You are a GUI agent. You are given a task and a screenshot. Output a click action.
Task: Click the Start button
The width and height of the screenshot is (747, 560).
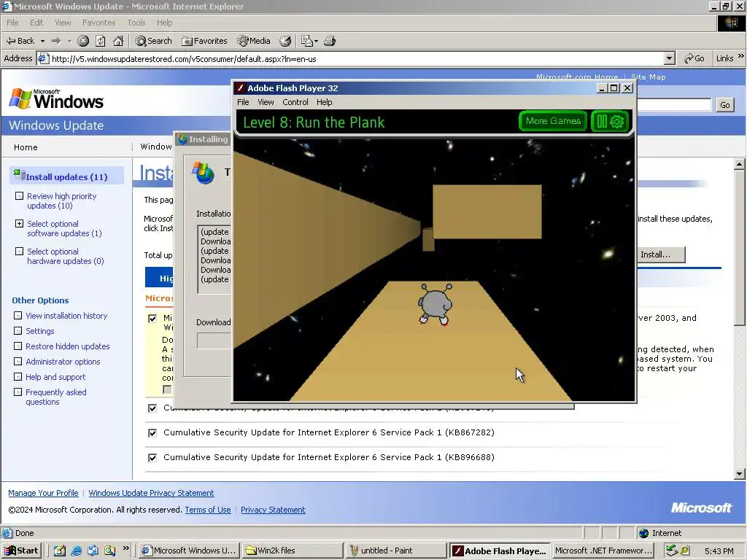click(21, 551)
